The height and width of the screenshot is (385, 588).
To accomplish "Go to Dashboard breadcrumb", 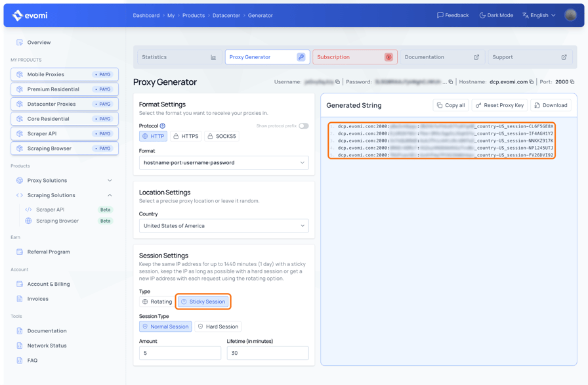I will pos(146,15).
